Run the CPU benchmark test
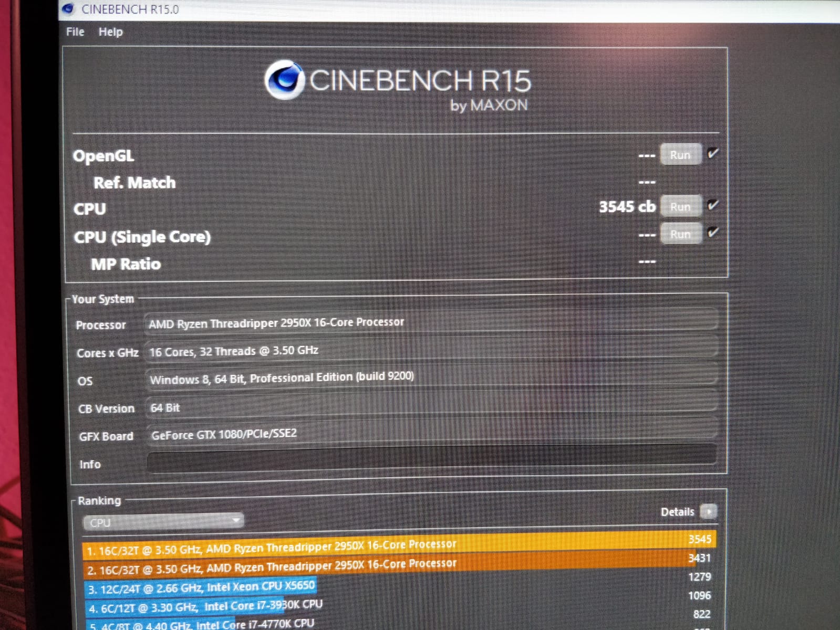840x630 pixels. 680,207
